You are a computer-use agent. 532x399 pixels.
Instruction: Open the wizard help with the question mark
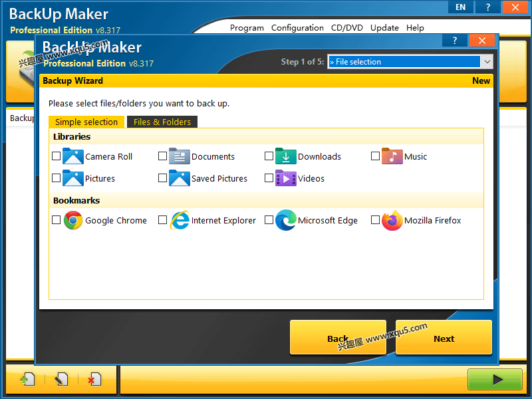click(x=454, y=41)
